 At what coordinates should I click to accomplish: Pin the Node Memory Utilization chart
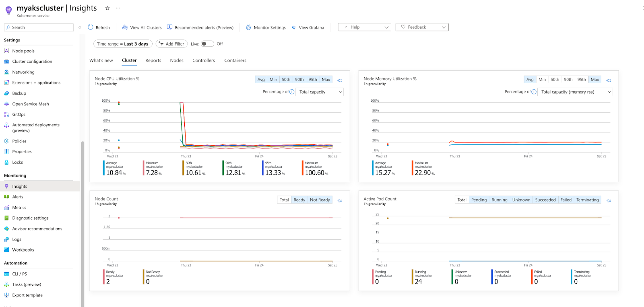click(x=609, y=80)
